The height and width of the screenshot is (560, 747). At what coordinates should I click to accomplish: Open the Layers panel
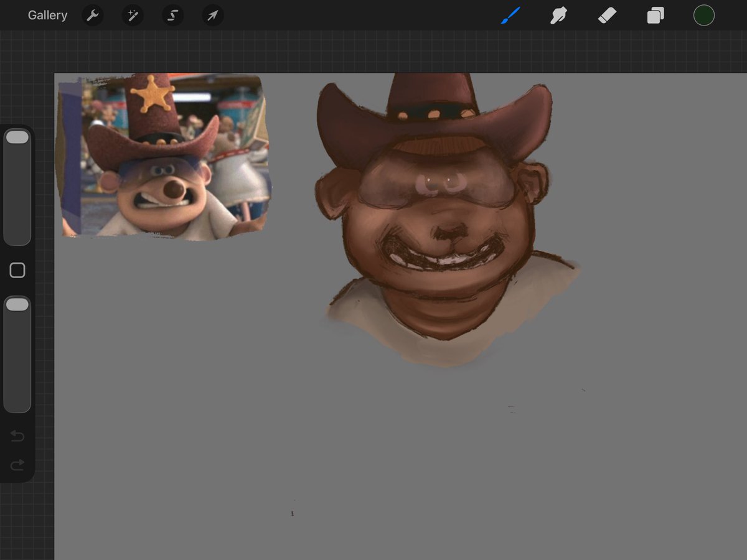655,16
